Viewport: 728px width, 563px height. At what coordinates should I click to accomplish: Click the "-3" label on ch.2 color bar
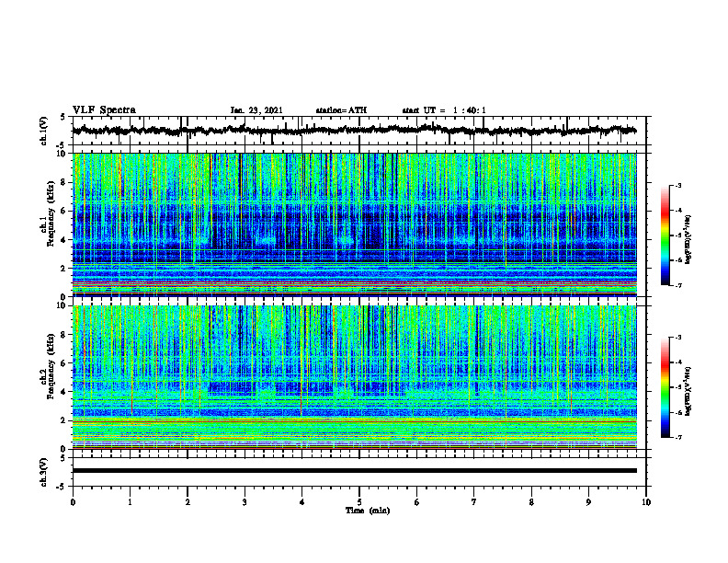coord(678,338)
